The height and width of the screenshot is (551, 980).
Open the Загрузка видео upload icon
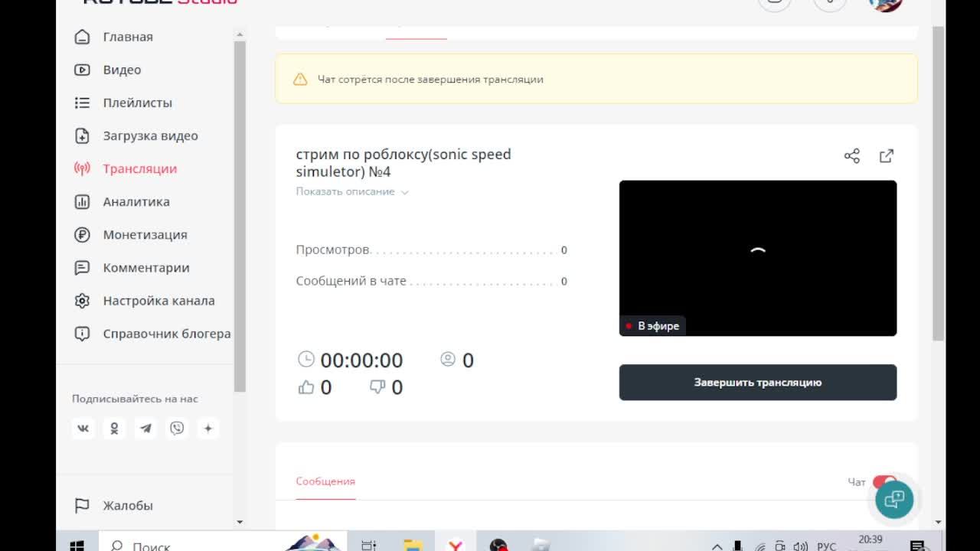coord(82,135)
